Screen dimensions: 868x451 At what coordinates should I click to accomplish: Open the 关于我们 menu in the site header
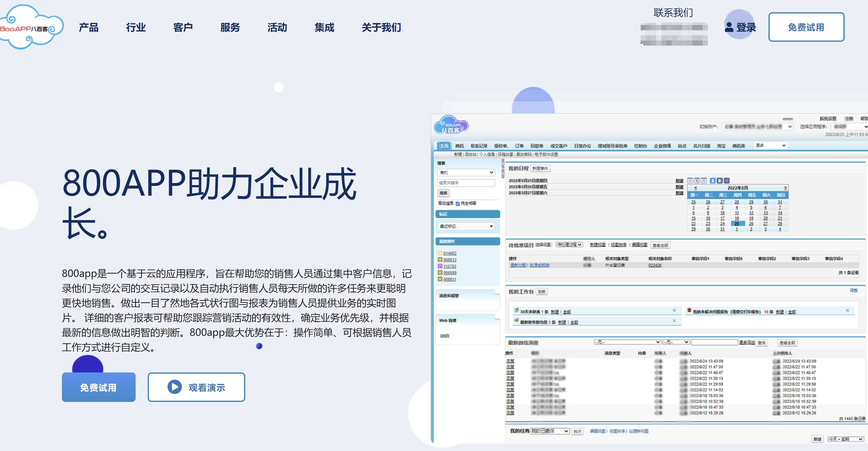[381, 27]
